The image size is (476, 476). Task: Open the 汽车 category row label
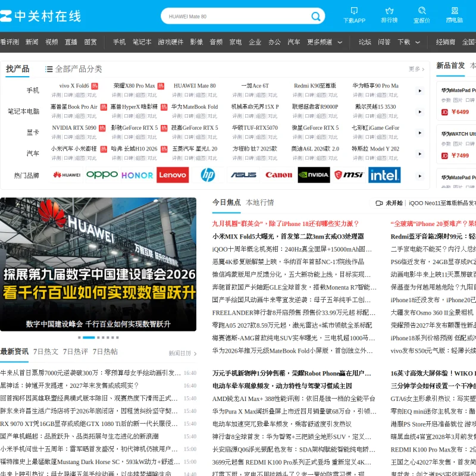pyautogui.click(x=33, y=154)
